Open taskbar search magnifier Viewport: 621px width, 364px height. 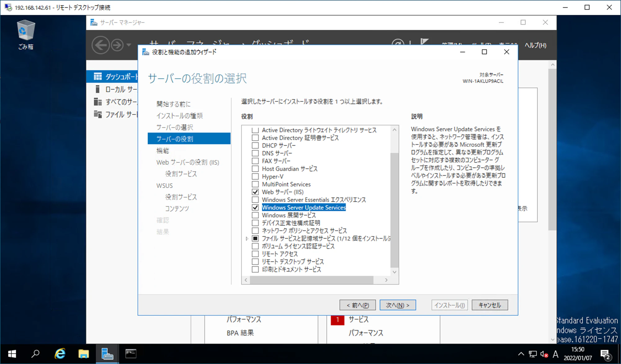(x=35, y=354)
